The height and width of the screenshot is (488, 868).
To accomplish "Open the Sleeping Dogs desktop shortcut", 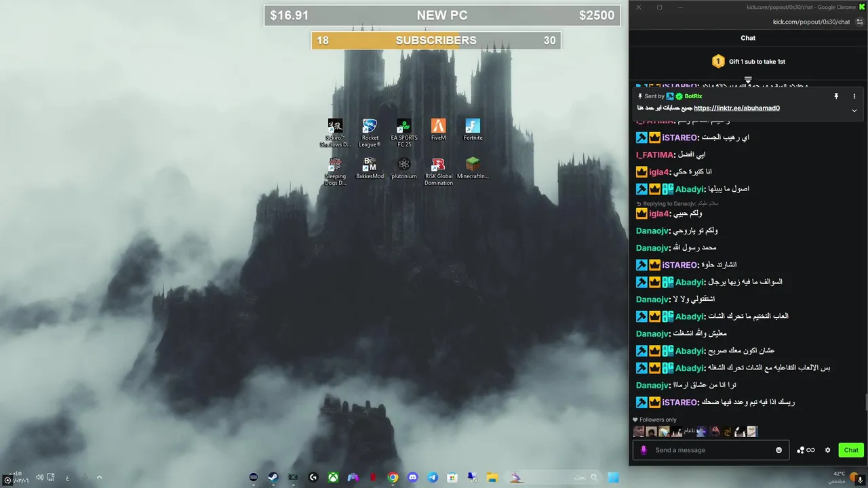I will [x=335, y=171].
